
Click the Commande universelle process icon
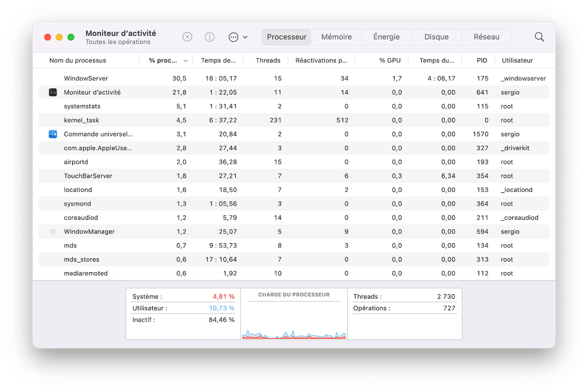pyautogui.click(x=53, y=134)
